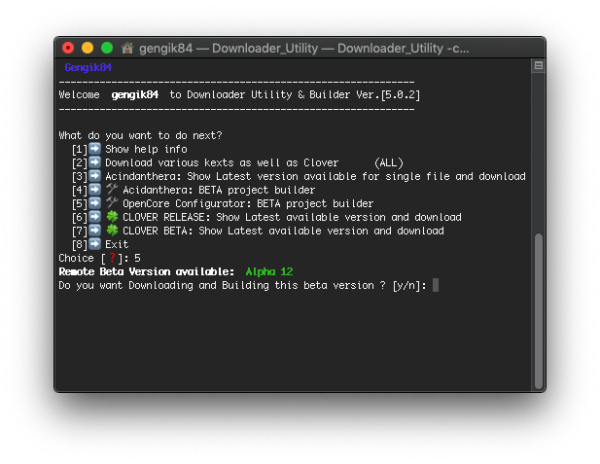Click the arrow icon beside option [1]
Image resolution: width=600 pixels, height=464 pixels.
[x=95, y=148]
